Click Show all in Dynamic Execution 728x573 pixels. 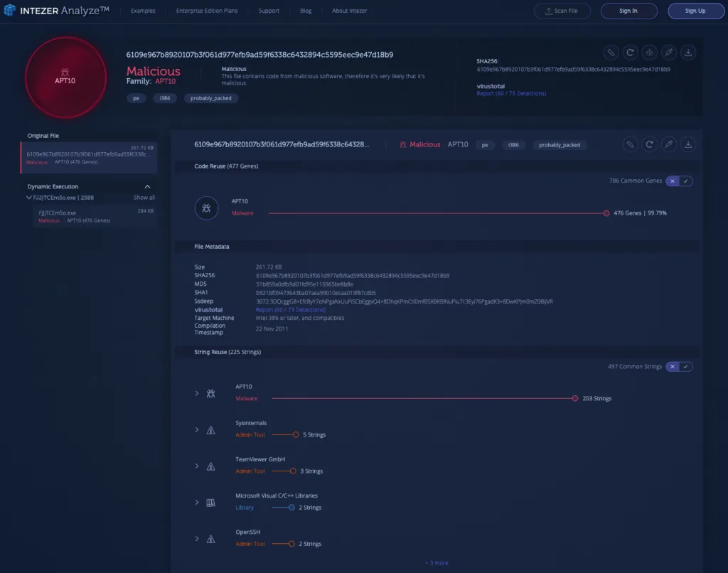(144, 198)
